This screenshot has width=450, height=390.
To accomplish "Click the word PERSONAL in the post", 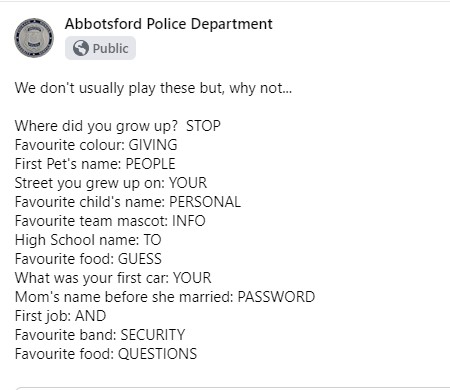I will pos(205,202).
